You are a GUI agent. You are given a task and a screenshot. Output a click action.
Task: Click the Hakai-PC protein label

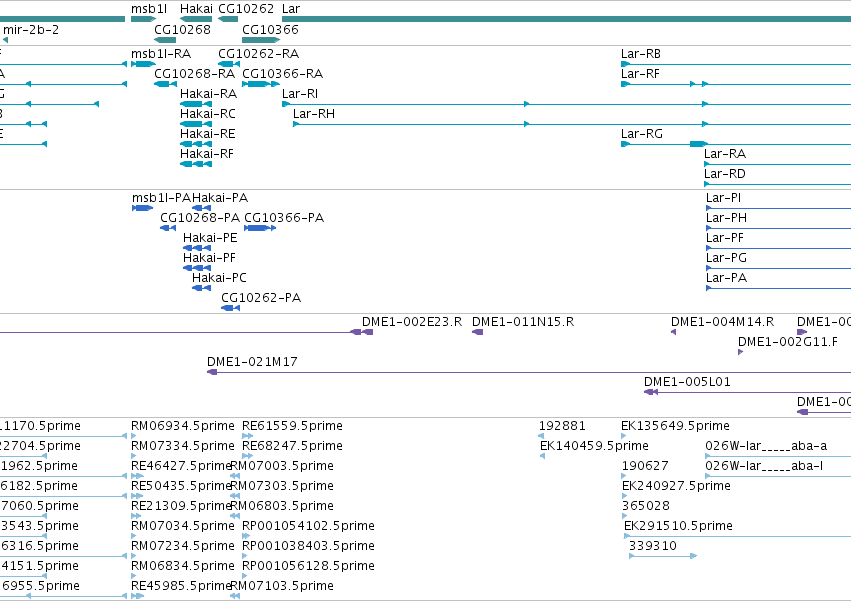pyautogui.click(x=219, y=279)
